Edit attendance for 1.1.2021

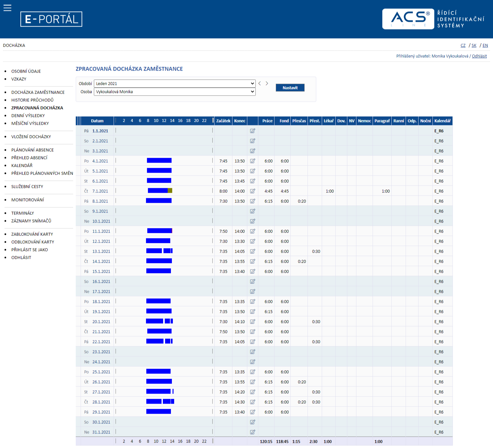tap(252, 131)
